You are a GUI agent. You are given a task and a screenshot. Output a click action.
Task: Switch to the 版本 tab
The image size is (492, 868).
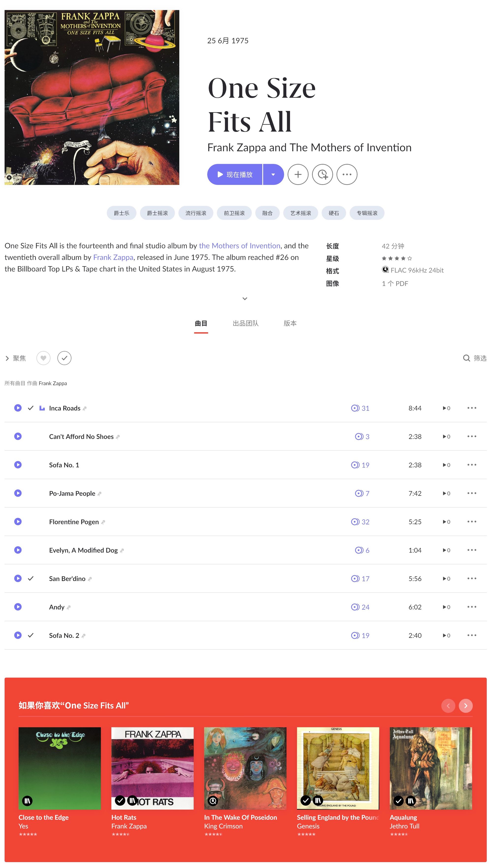coord(290,323)
